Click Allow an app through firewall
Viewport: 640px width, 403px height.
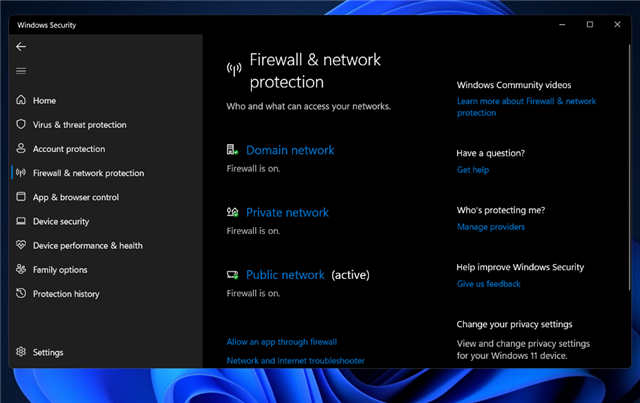click(x=282, y=341)
